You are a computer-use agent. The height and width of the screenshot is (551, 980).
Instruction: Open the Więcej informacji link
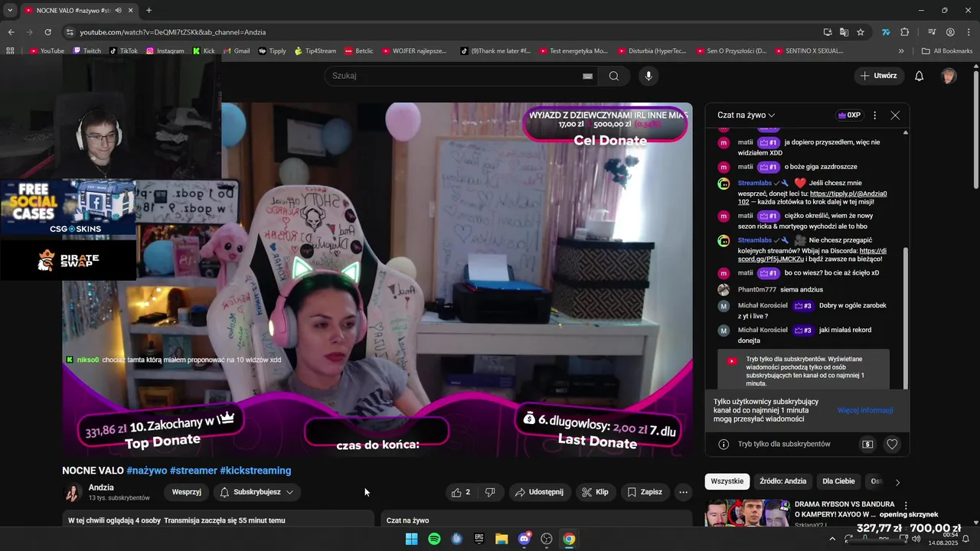pos(865,410)
